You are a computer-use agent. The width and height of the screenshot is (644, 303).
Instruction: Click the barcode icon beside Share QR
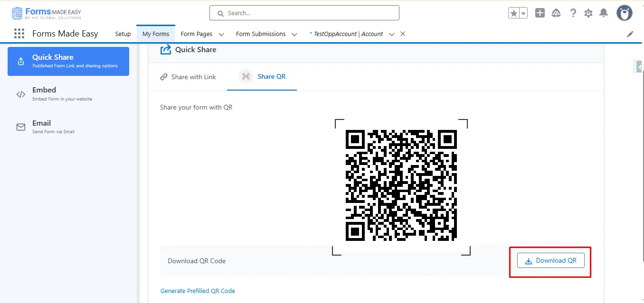pyautogui.click(x=246, y=76)
